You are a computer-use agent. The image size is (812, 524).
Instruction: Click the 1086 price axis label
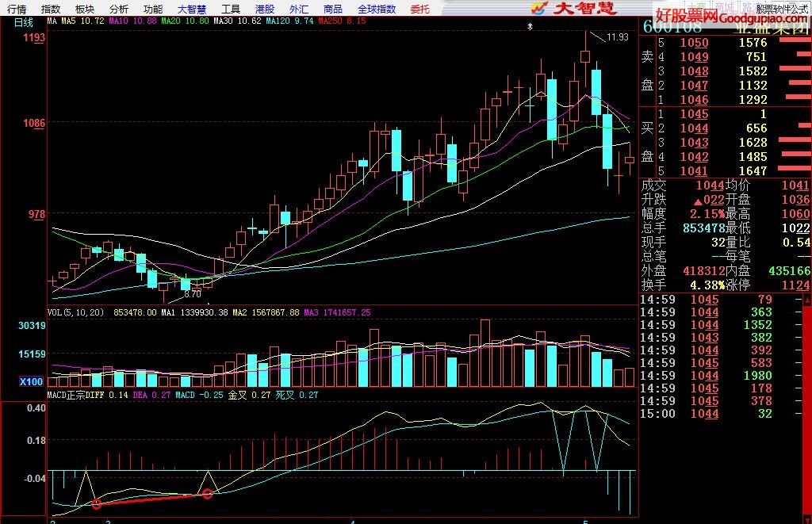pos(34,123)
